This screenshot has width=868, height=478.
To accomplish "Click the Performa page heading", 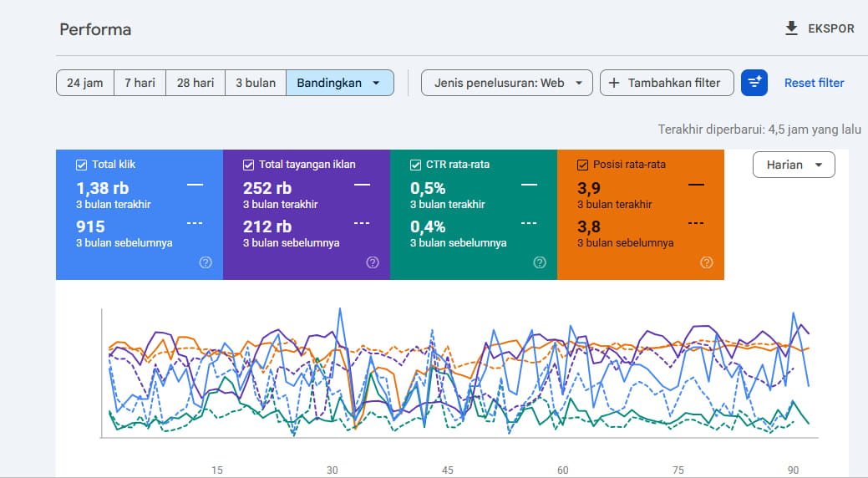I will pyautogui.click(x=95, y=29).
